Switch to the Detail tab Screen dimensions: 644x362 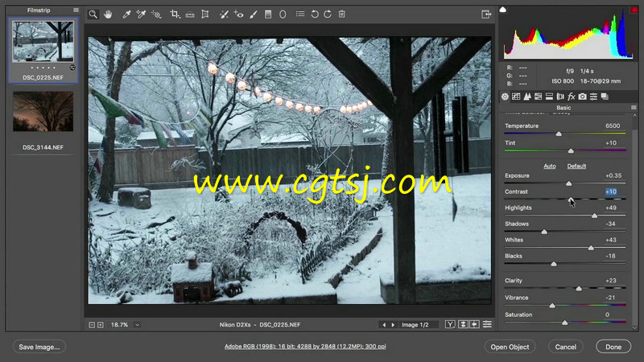[x=527, y=97]
